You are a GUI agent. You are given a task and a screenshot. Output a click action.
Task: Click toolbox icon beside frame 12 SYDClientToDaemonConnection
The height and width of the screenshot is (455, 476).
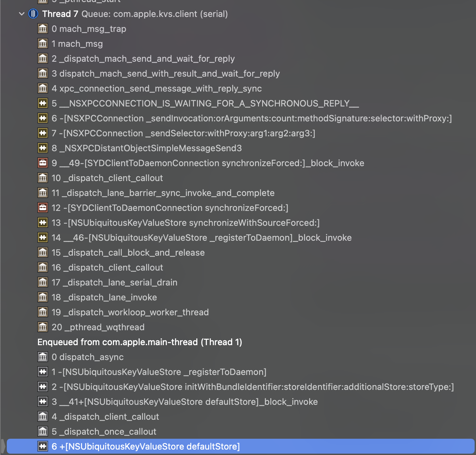coord(43,208)
